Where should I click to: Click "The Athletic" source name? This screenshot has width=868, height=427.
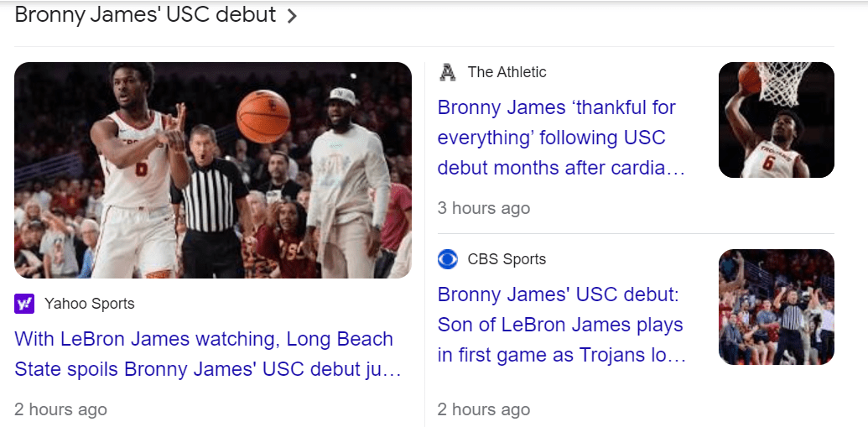[507, 72]
